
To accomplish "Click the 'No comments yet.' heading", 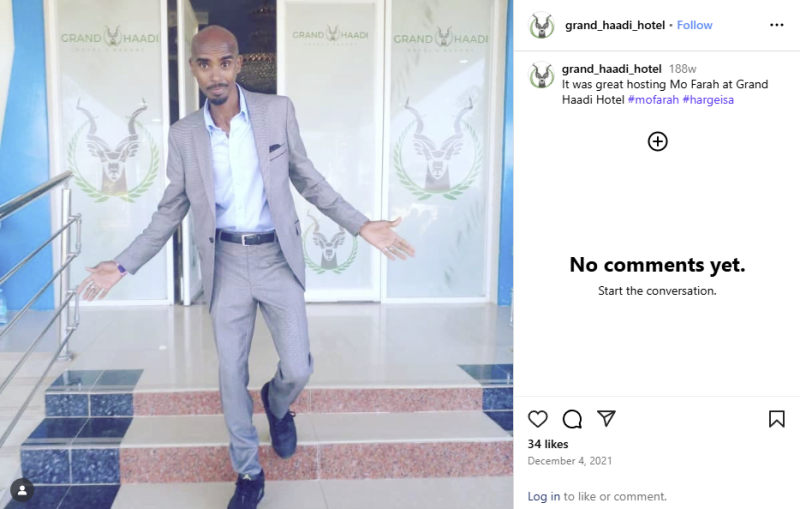I will (x=657, y=265).
